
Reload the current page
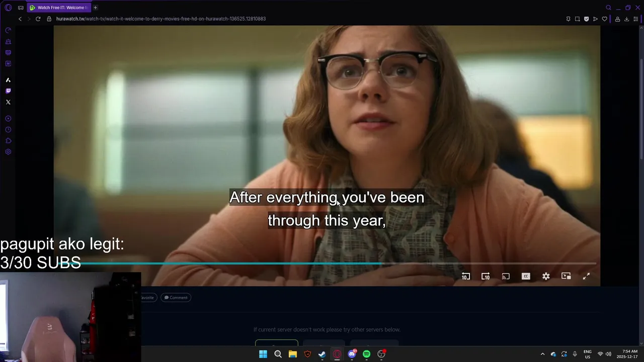(38, 19)
